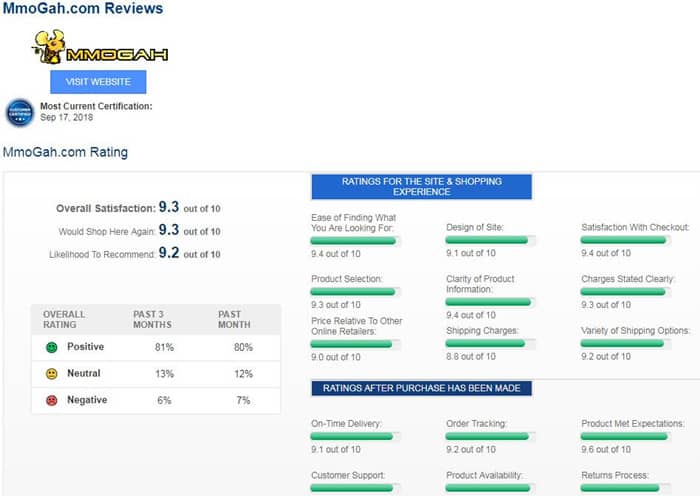The width and height of the screenshot is (700, 496).
Task: Click the Returns Process rating bar
Action: coord(625,488)
